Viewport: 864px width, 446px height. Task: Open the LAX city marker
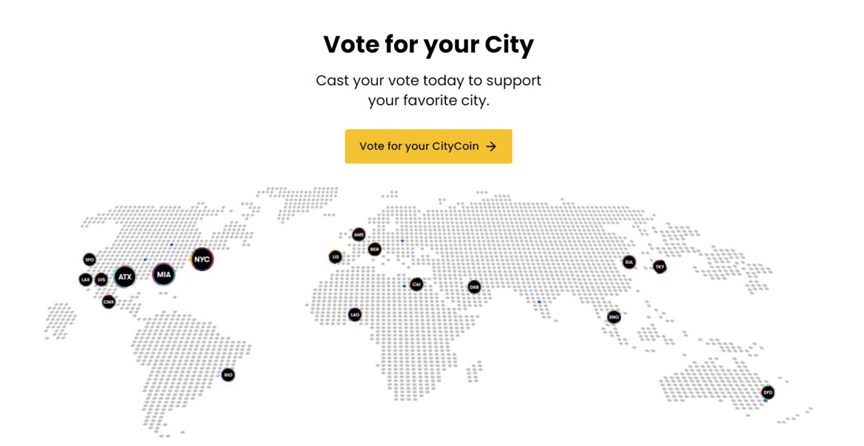85,280
